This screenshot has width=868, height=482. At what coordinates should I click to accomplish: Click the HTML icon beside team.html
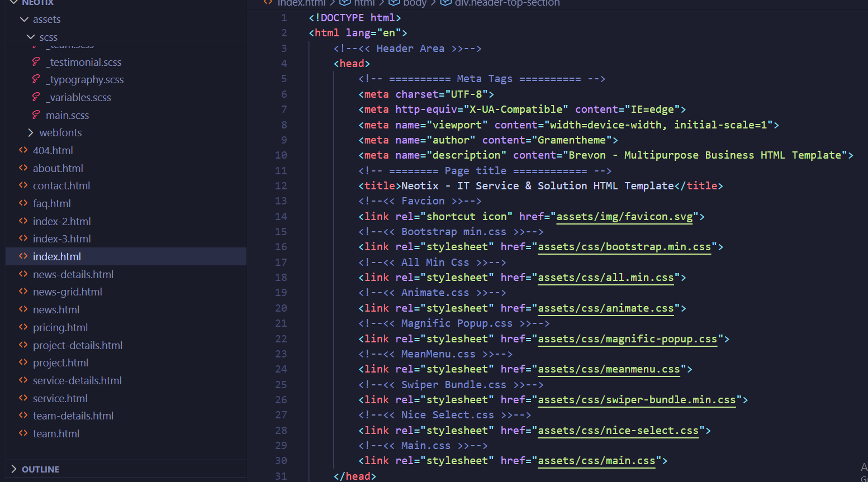[23, 433]
